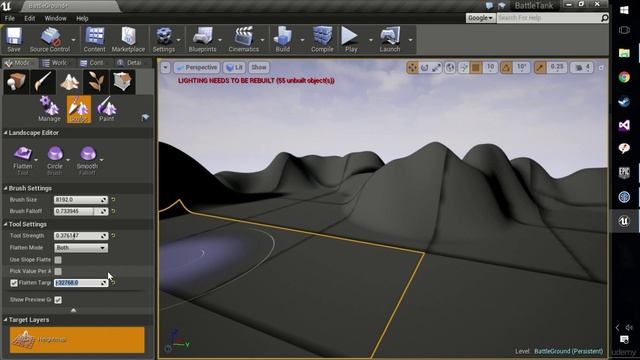Open the Marketplace

point(128,40)
